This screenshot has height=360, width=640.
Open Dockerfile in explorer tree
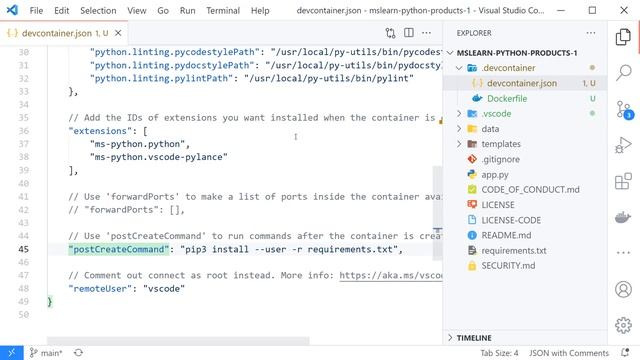(x=507, y=98)
